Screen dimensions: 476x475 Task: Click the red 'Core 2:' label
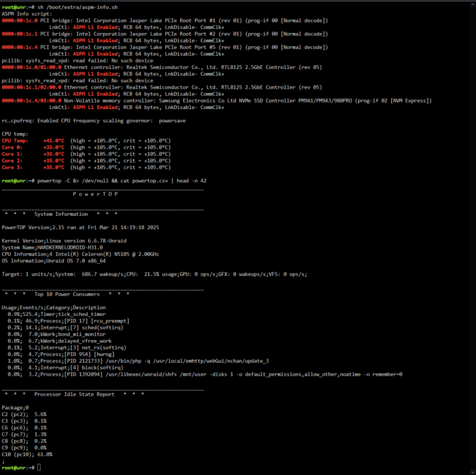(12, 160)
